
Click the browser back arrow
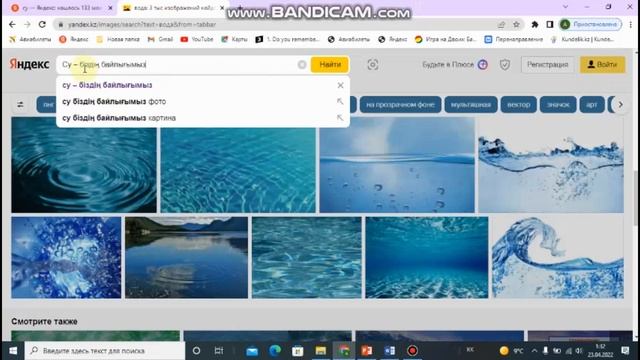click(x=12, y=24)
